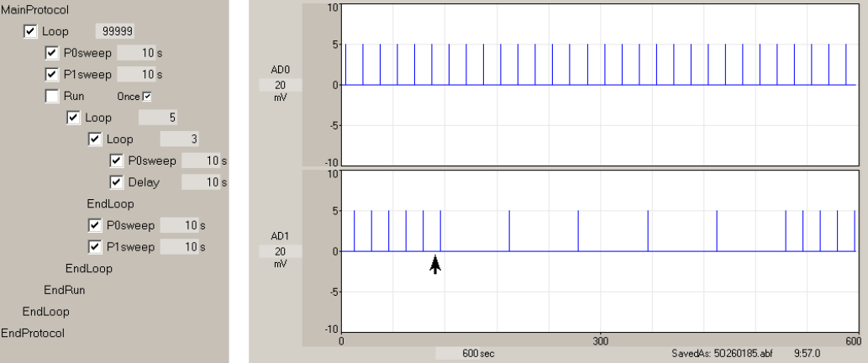The image size is (868, 363).
Task: Uncheck P0sweep just below the innermost EndLoop
Action: point(95,225)
